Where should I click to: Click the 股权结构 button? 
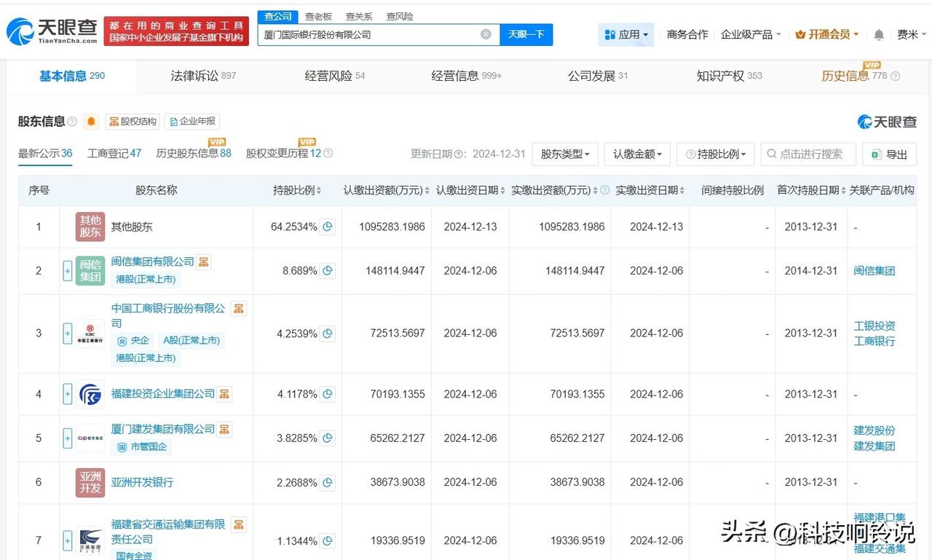[x=133, y=122]
